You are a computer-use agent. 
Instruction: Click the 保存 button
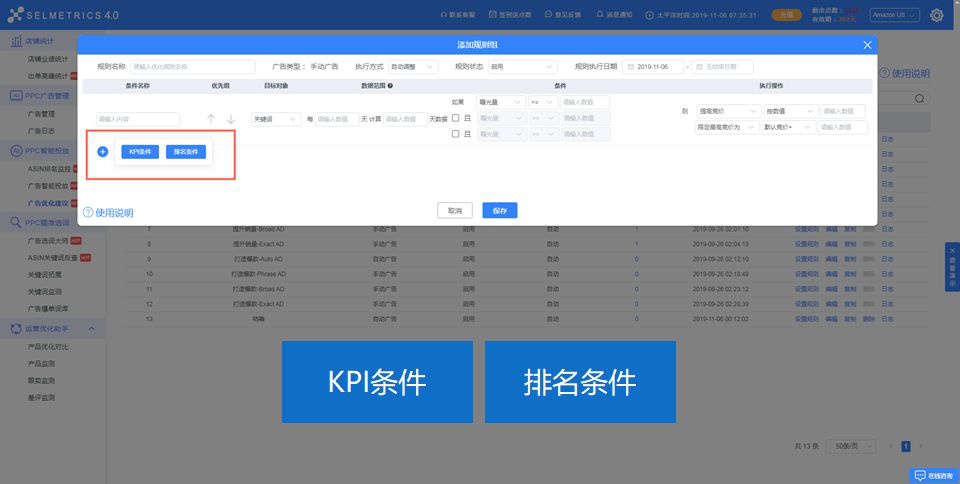click(500, 210)
